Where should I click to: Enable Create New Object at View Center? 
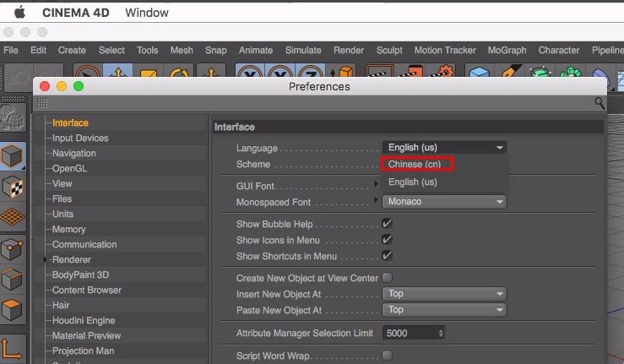(387, 277)
